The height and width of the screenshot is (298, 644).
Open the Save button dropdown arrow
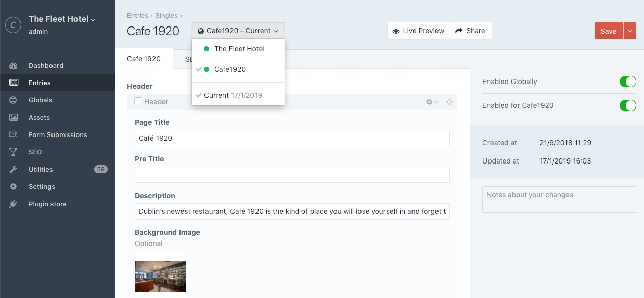(x=630, y=31)
